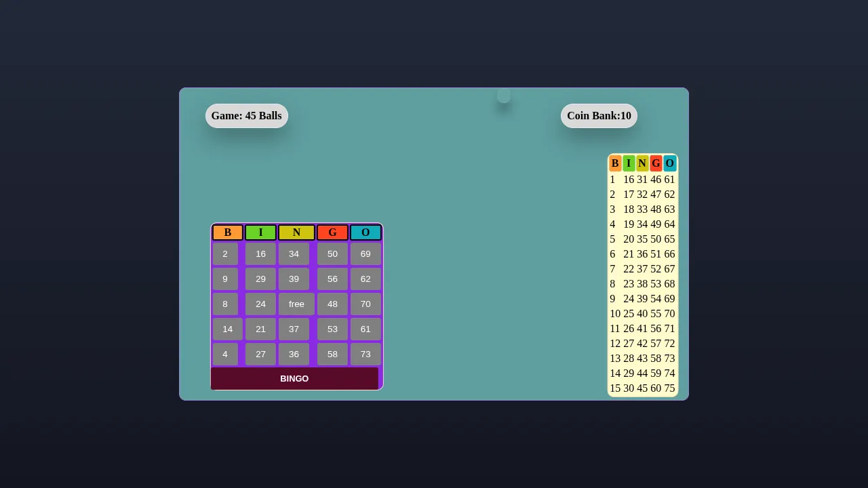868x488 pixels.
Task: Mark number 73 on the bingo card
Action: point(366,354)
